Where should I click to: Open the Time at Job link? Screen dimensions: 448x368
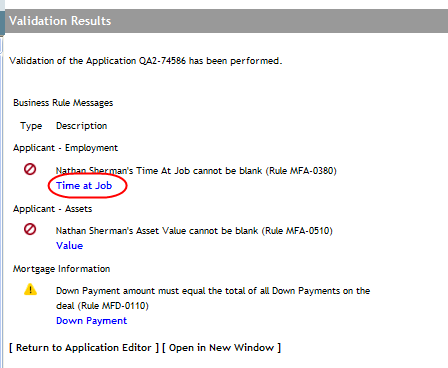point(84,186)
